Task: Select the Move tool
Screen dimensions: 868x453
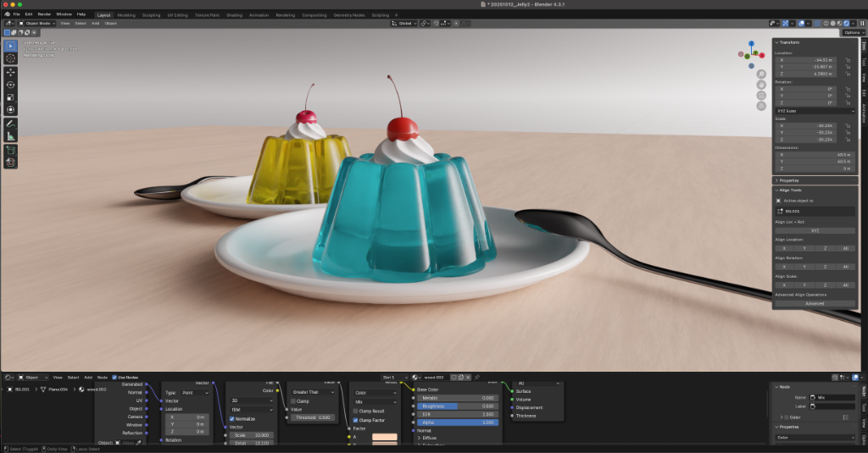Action: coord(11,73)
